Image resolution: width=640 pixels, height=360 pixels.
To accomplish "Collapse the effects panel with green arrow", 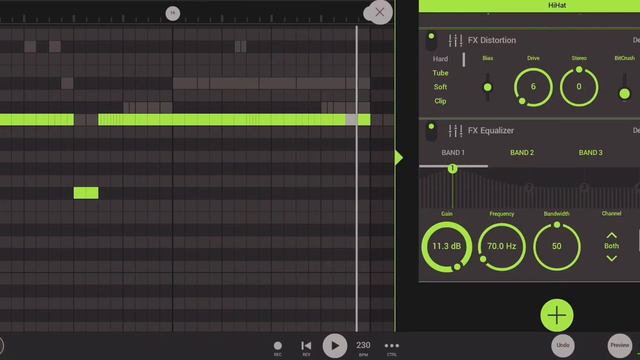I will point(399,158).
